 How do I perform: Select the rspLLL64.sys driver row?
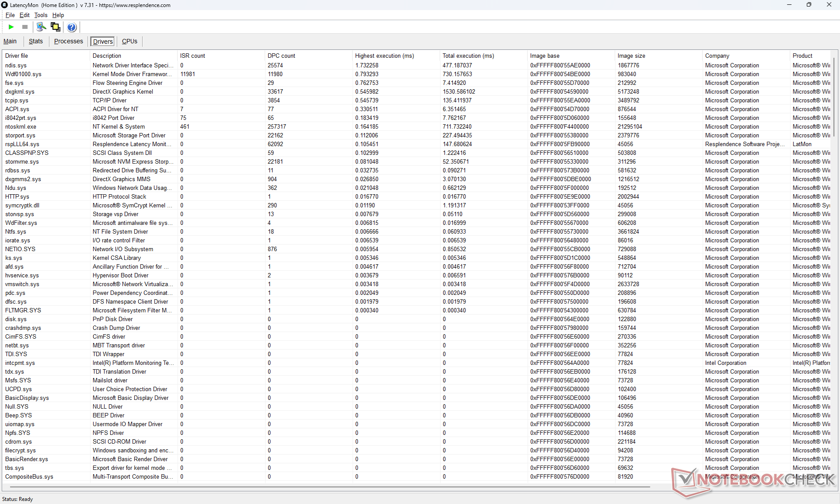(22, 144)
